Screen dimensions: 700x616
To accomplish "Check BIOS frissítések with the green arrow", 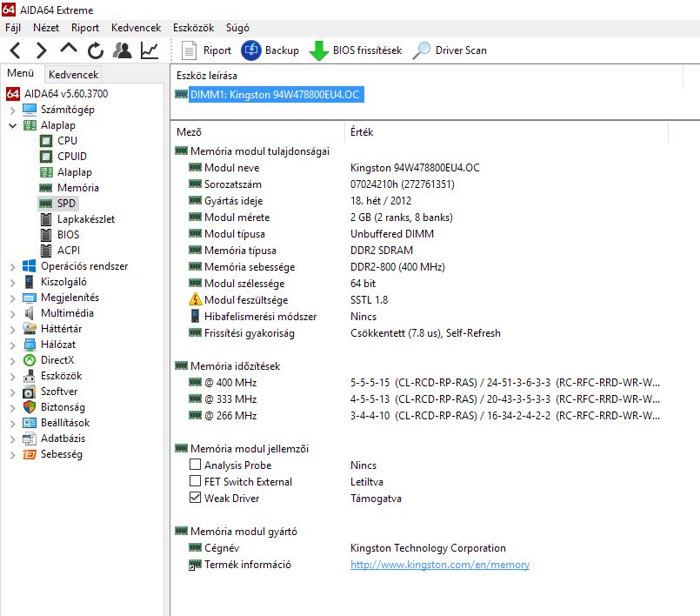I will (x=356, y=50).
